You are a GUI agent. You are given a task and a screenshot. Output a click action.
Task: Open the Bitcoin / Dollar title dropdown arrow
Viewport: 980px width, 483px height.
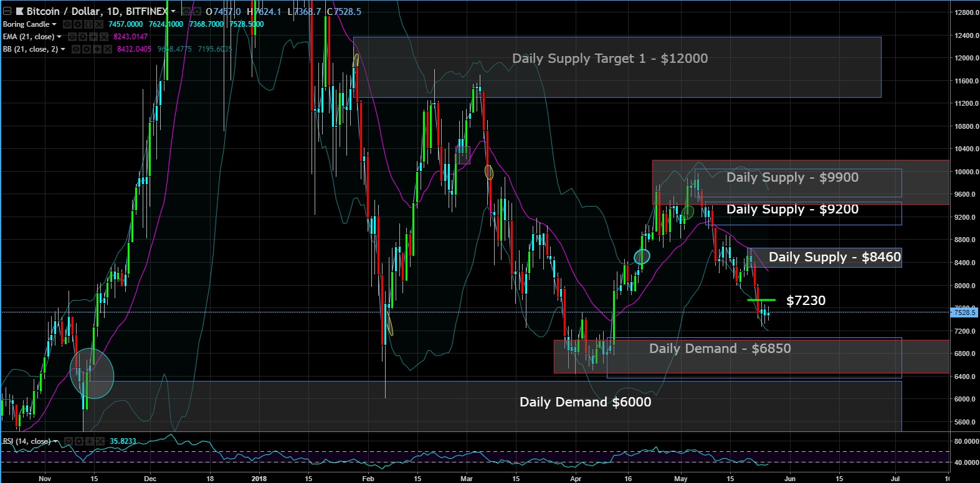tap(173, 12)
